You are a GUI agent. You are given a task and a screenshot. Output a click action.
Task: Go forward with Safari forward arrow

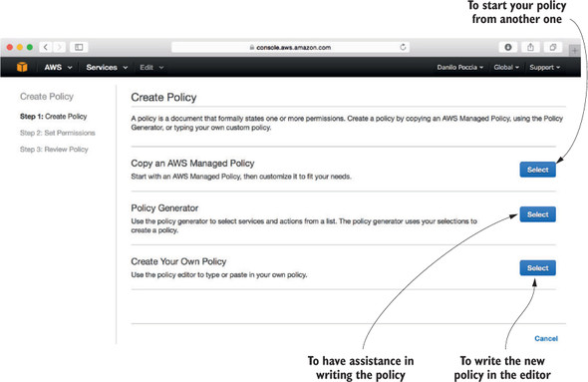[x=59, y=47]
